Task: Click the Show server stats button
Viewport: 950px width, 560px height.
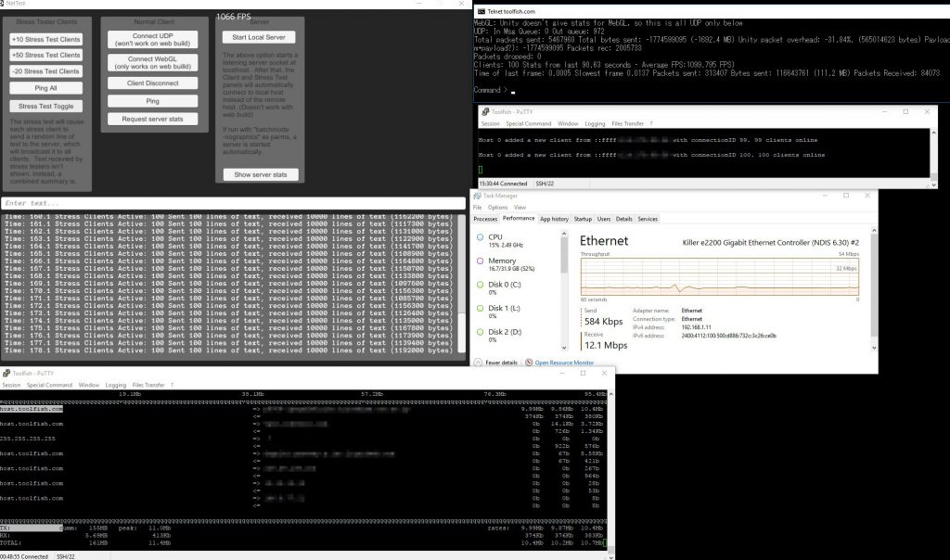Action: (x=261, y=174)
